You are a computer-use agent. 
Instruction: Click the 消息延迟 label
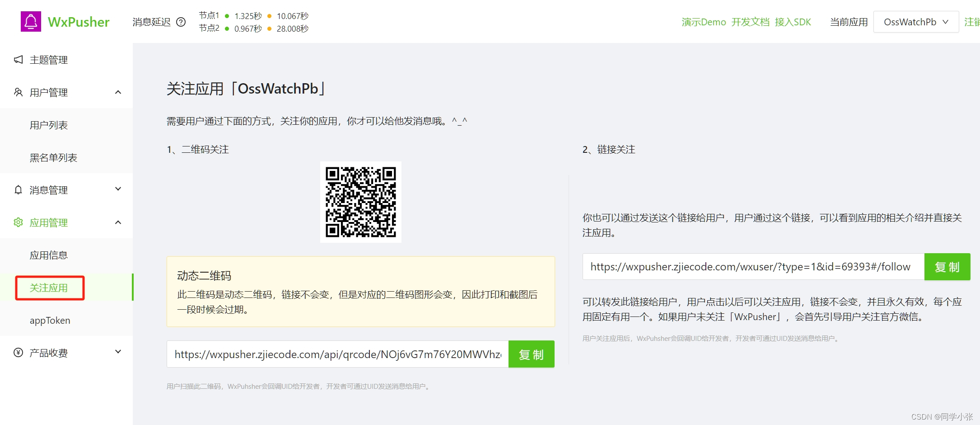pyautogui.click(x=151, y=22)
